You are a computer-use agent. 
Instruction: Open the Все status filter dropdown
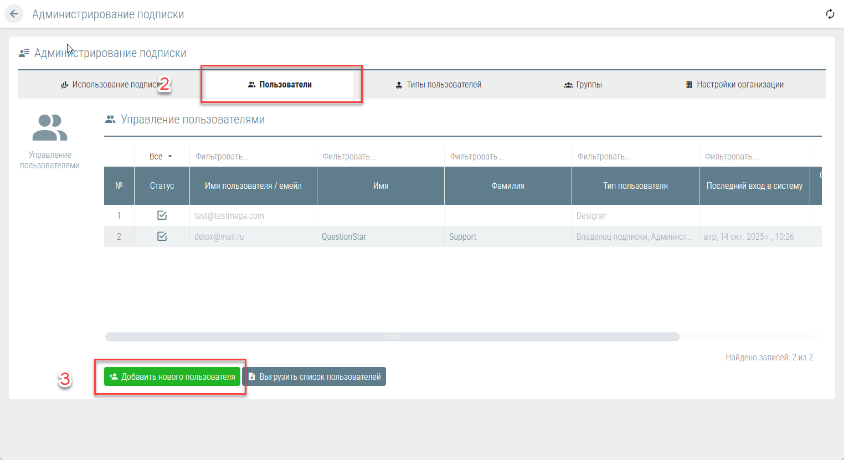coord(161,156)
